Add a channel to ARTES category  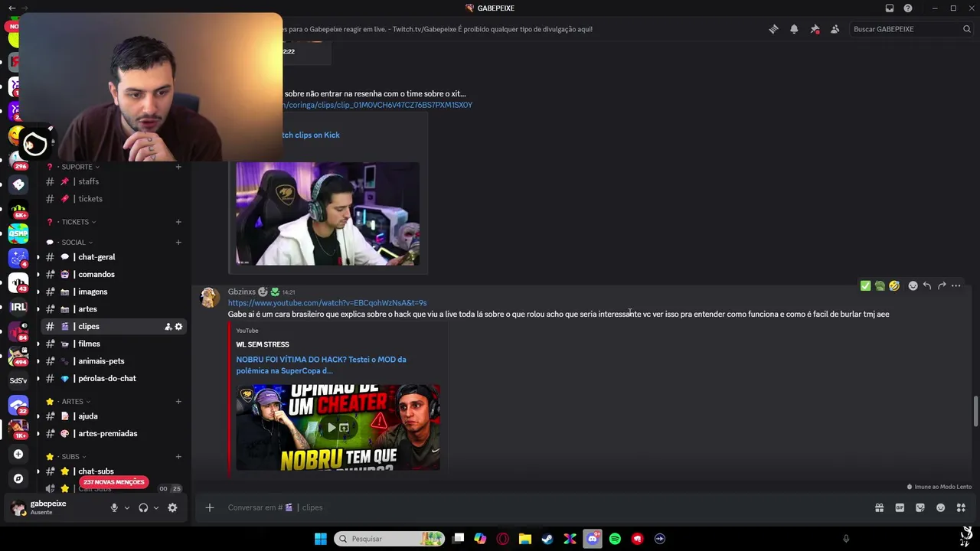(178, 402)
